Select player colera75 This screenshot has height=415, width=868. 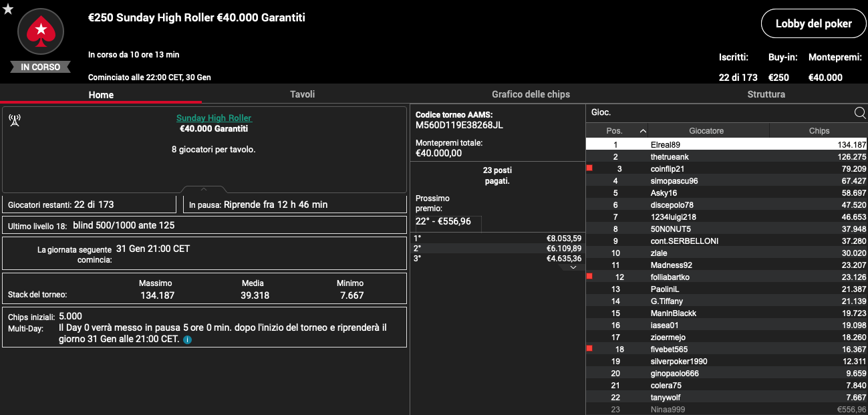pos(726,385)
